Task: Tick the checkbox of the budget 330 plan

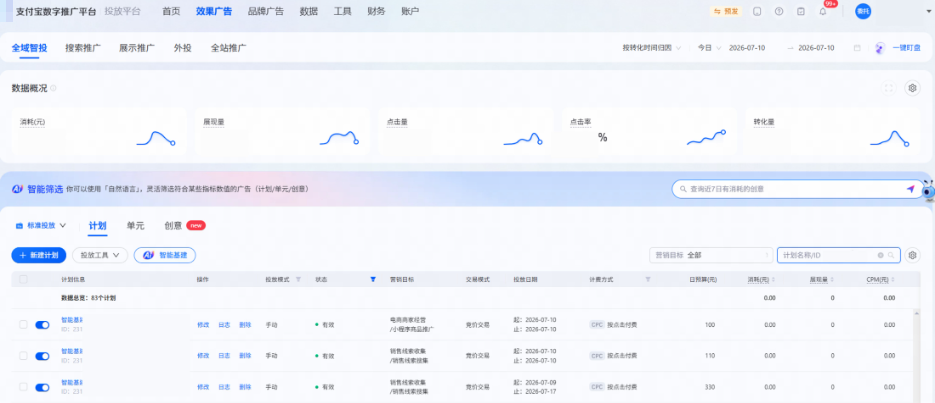Action: coord(23,387)
